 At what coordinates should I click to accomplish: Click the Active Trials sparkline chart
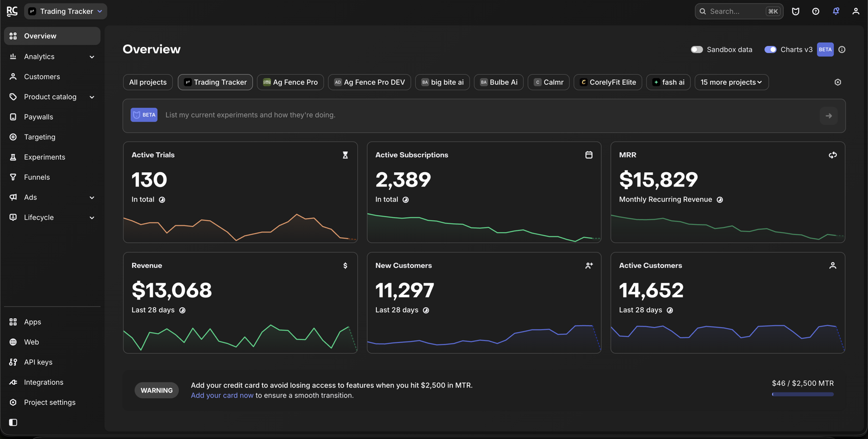pos(240,227)
